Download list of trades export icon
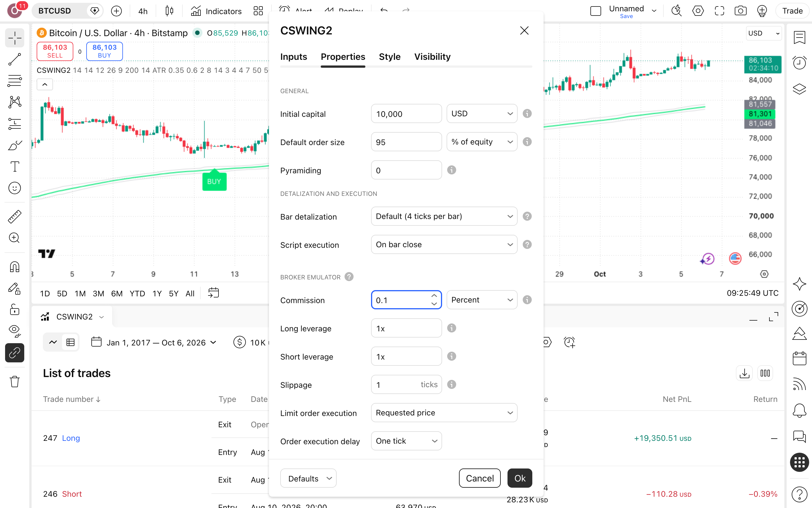The height and width of the screenshot is (508, 812). [744, 373]
